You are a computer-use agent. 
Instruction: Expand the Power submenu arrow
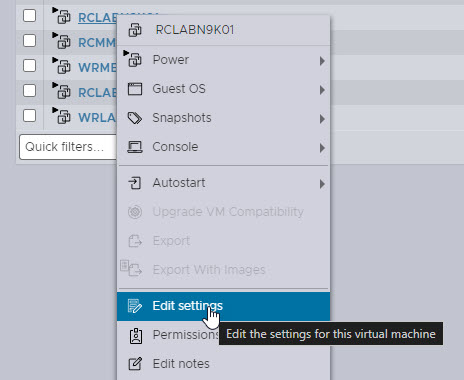click(x=322, y=61)
